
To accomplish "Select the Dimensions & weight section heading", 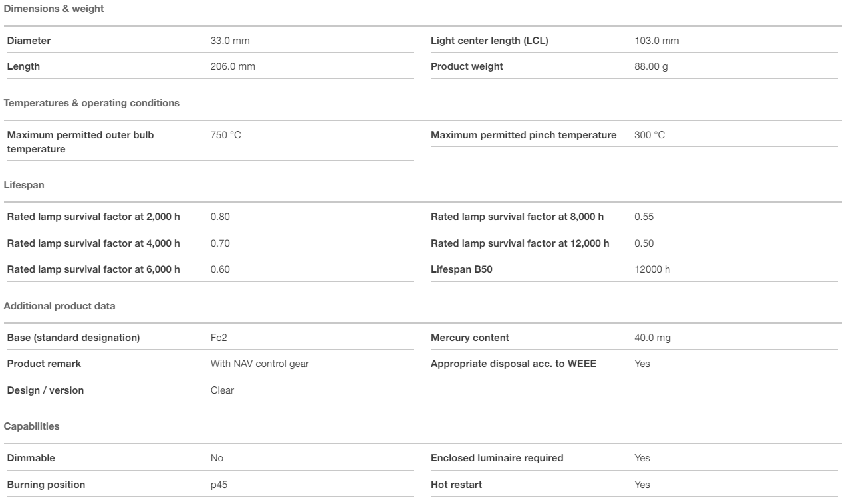I will pyautogui.click(x=54, y=9).
